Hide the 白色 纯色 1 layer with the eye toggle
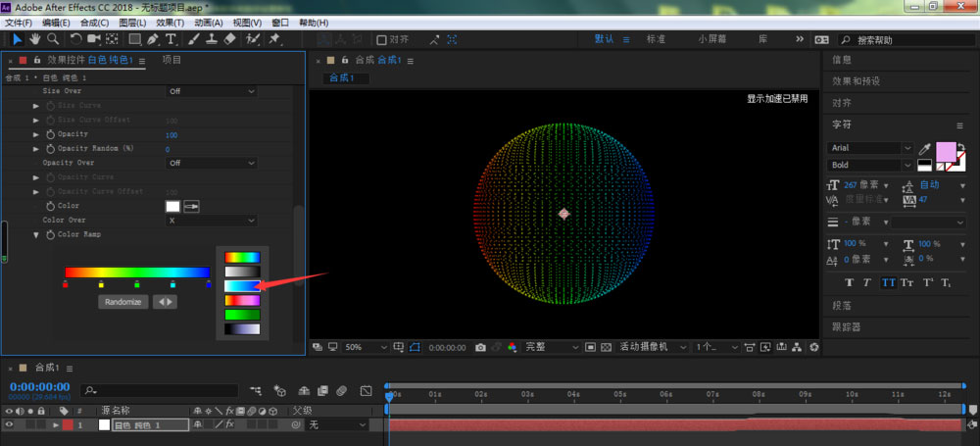 point(10,425)
